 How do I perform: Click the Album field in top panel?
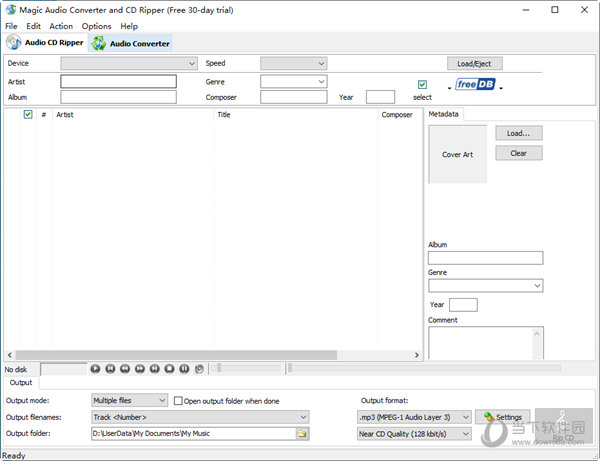pyautogui.click(x=118, y=97)
